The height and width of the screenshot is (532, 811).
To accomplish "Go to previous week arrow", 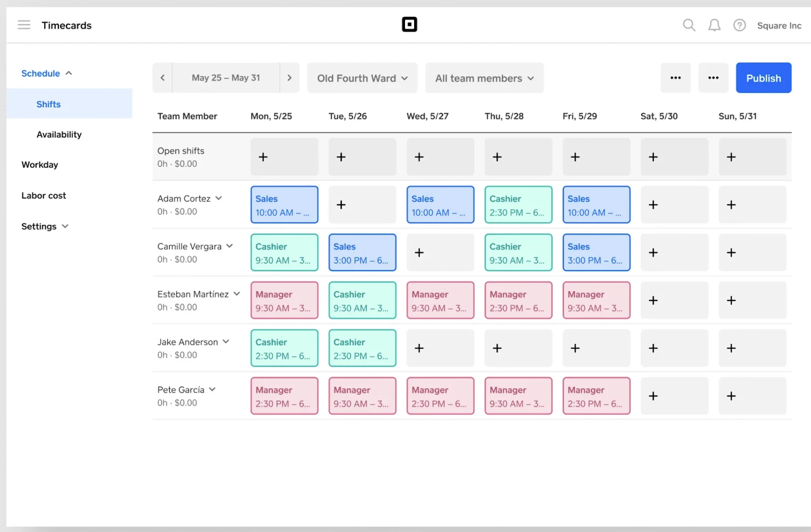I will (x=162, y=78).
